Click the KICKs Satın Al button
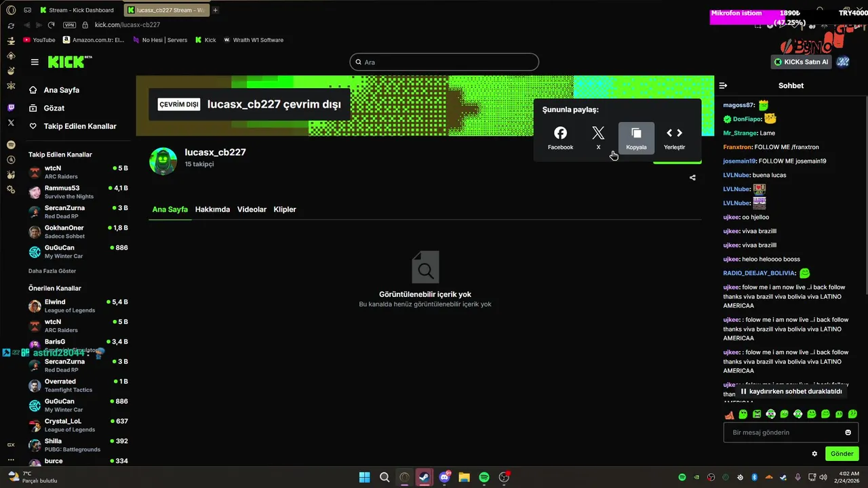 tap(802, 62)
